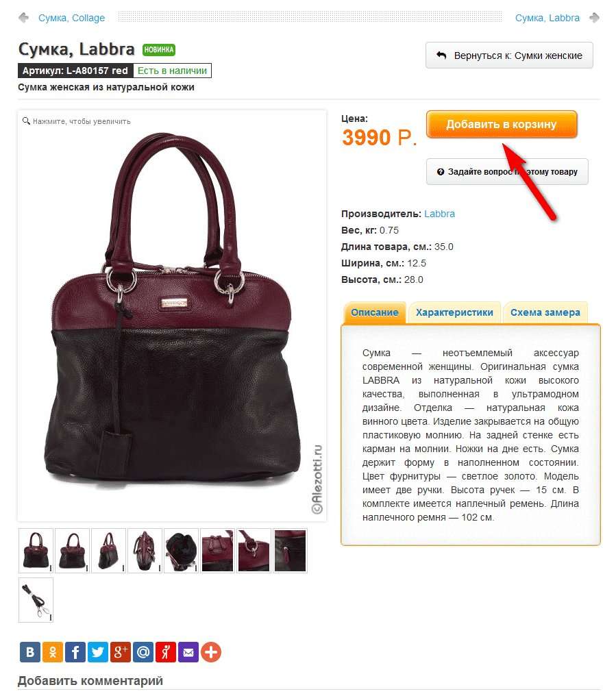Open previous item link Сумка, Collage
The height and width of the screenshot is (698, 616).
pos(71,18)
